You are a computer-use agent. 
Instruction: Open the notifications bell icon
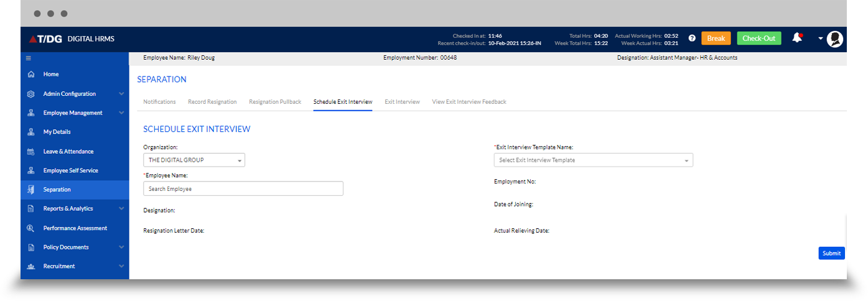[x=797, y=38]
